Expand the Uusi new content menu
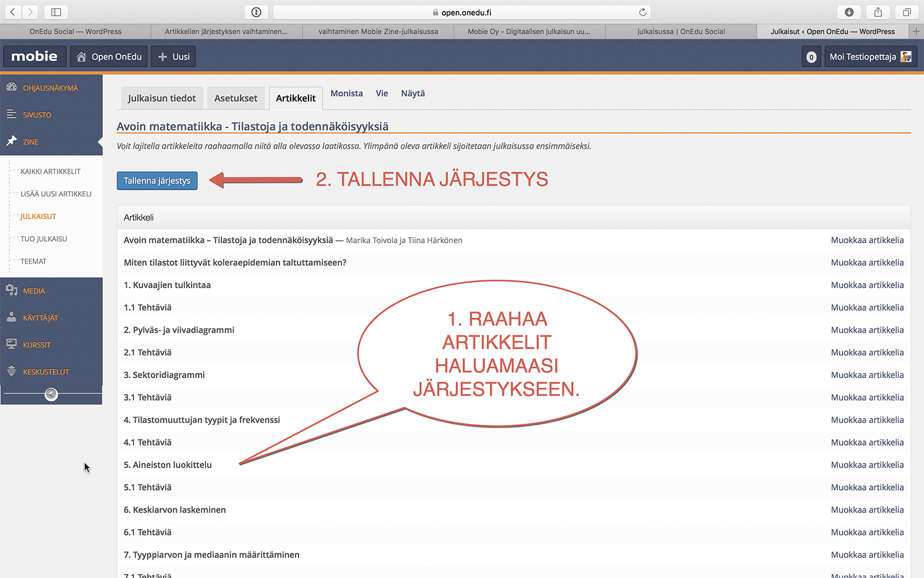The width and height of the screenshot is (924, 578). pos(173,57)
